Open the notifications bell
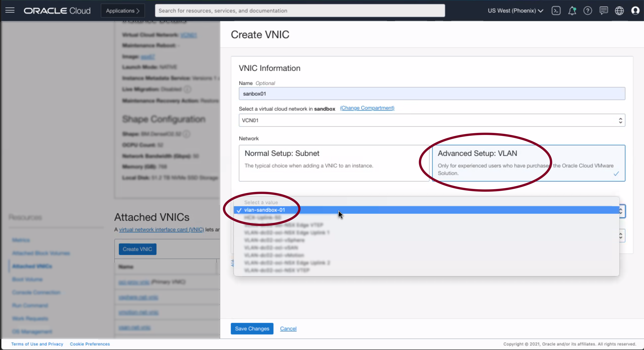Screen dimensions: 644x350 [x=572, y=11]
